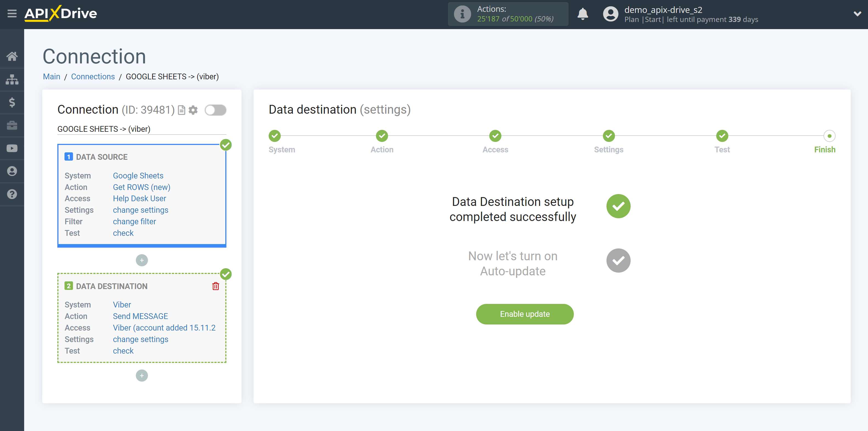
Task: Toggle the connection enable/disable switch
Action: click(x=216, y=110)
